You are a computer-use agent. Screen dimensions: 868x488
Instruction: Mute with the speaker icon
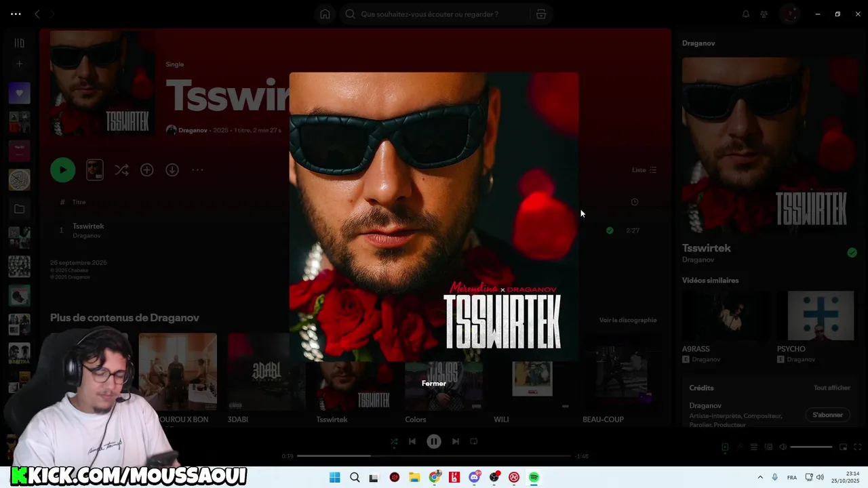tap(783, 447)
